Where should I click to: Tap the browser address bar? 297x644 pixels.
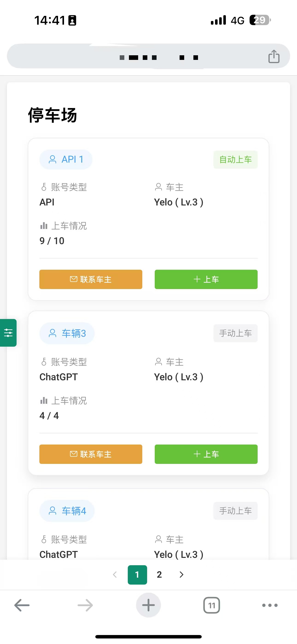pos(148,56)
